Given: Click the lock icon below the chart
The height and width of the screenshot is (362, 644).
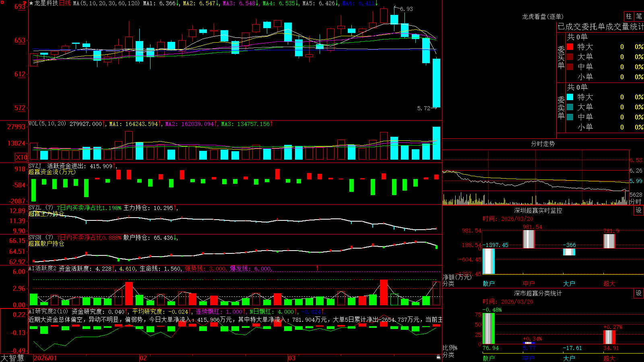Looking at the screenshot, I should point(438,357).
